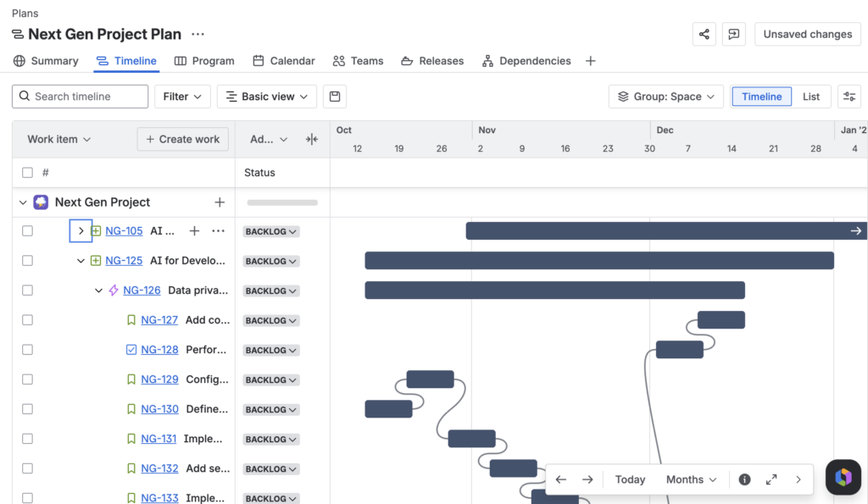Collapse the NG-126 epic row

98,291
